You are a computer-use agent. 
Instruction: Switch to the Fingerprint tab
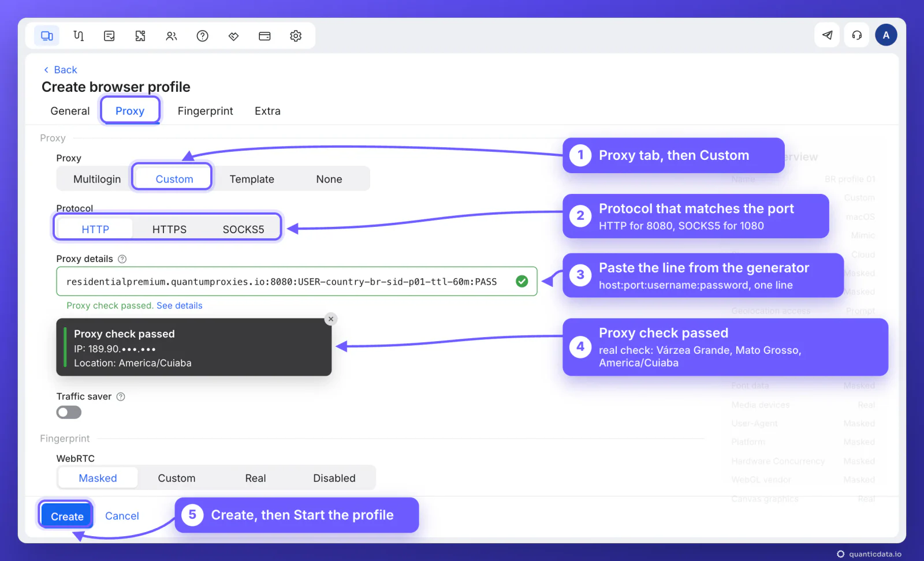206,111
